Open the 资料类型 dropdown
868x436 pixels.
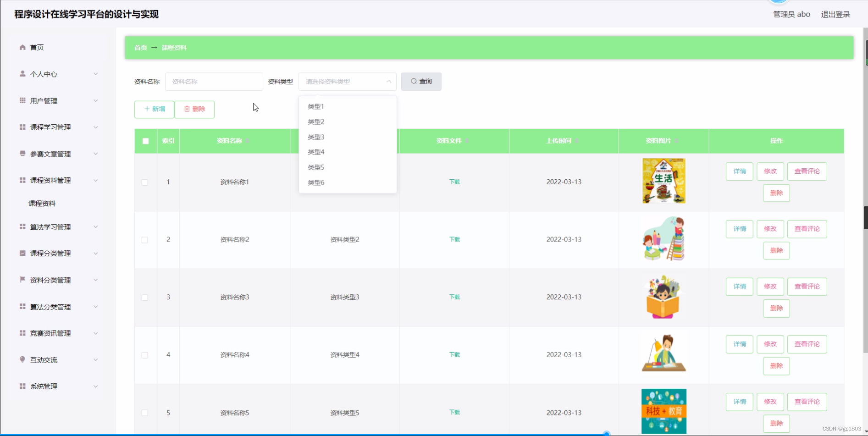347,82
